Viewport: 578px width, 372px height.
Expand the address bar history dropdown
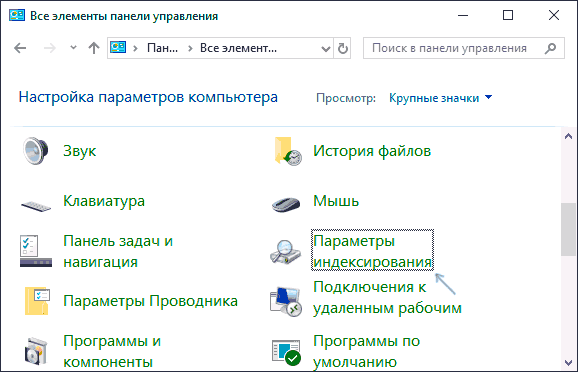325,48
